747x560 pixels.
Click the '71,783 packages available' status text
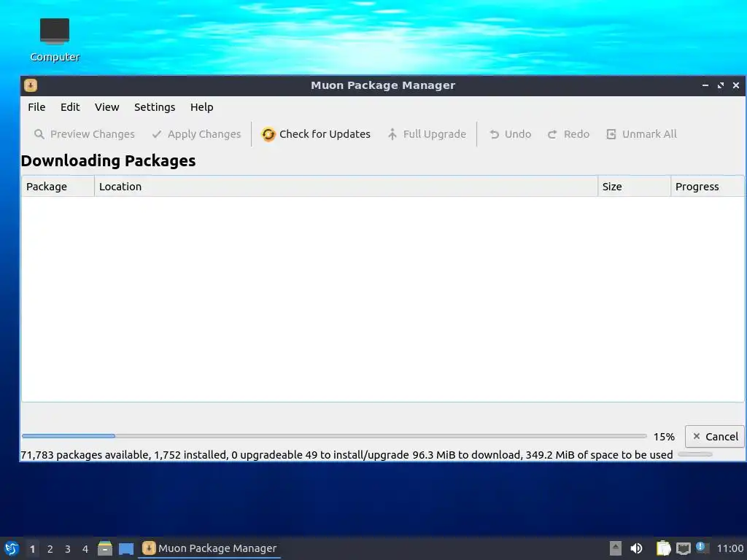pos(85,455)
